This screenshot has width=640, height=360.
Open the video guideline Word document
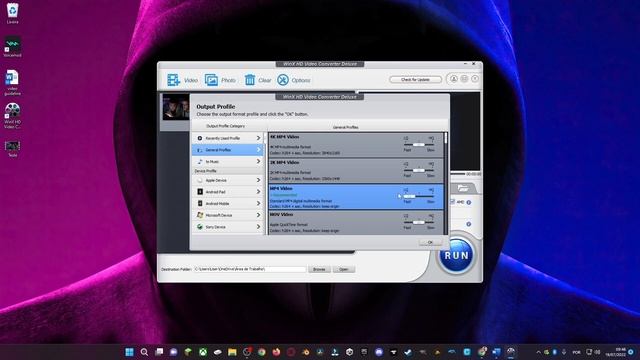[12, 83]
